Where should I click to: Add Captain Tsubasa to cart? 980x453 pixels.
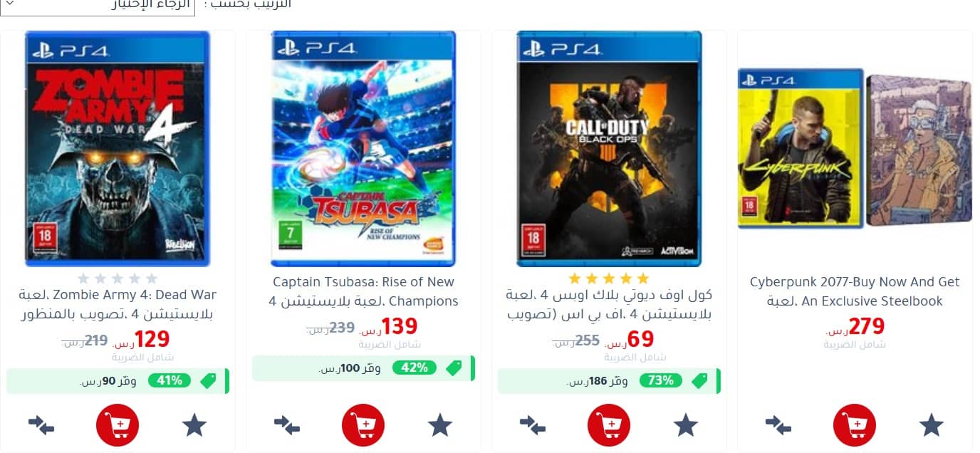pos(363,425)
